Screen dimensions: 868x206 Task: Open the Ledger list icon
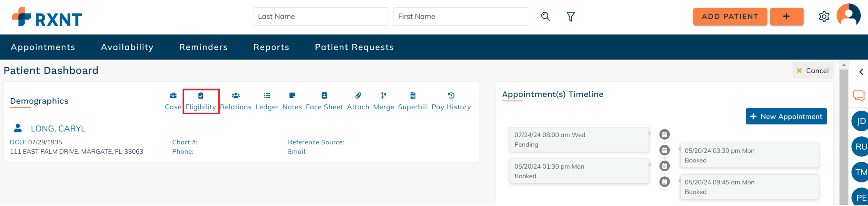pyautogui.click(x=267, y=95)
